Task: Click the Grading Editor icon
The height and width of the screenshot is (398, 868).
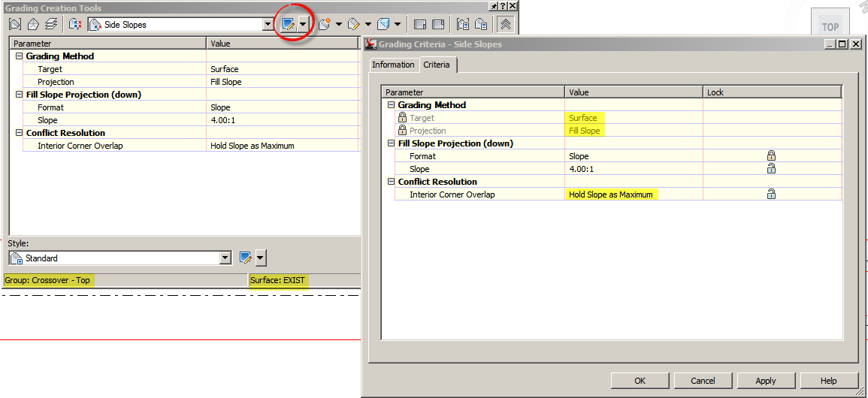Action: [x=464, y=24]
